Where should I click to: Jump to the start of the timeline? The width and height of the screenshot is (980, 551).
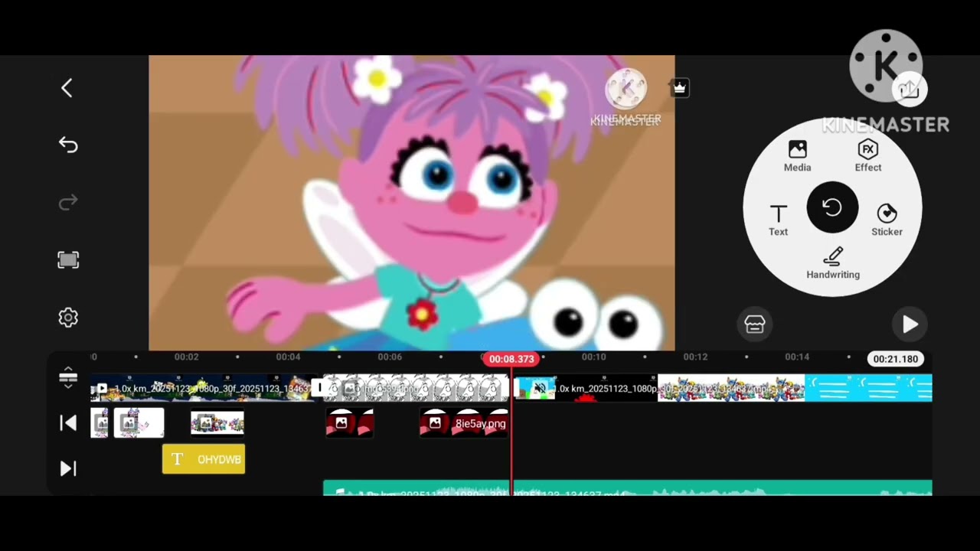[x=68, y=423]
